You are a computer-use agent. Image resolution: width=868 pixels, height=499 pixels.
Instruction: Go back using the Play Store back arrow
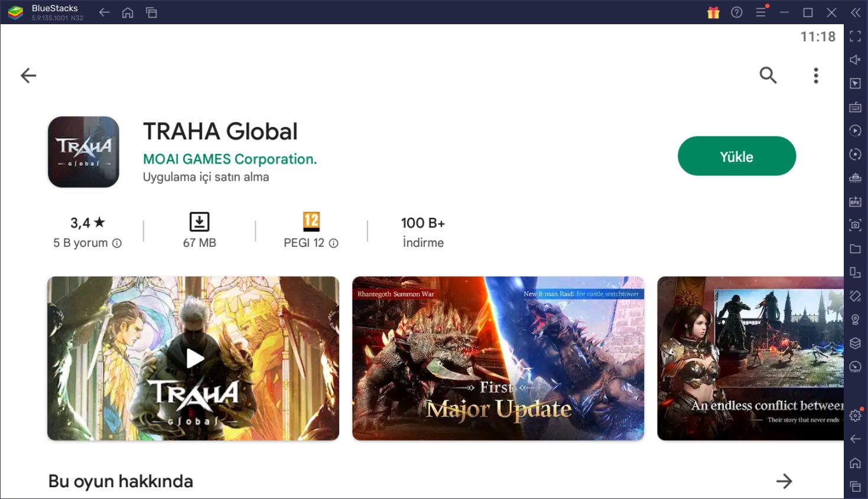click(28, 76)
